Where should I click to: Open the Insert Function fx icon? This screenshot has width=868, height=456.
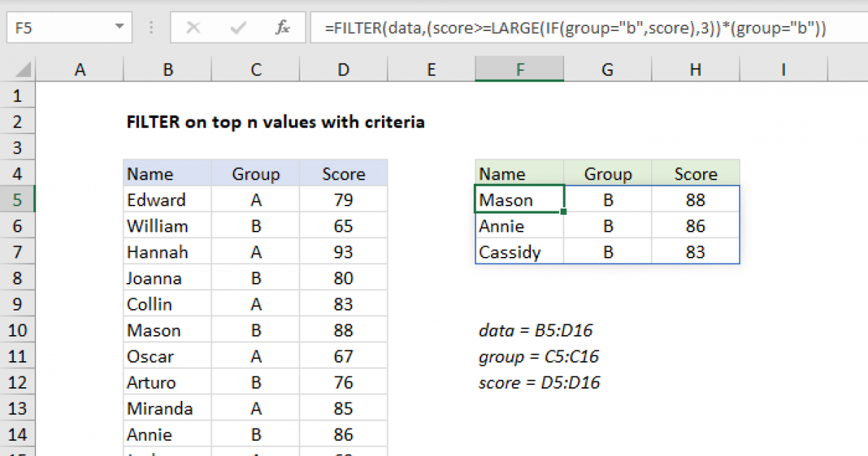pos(283,28)
